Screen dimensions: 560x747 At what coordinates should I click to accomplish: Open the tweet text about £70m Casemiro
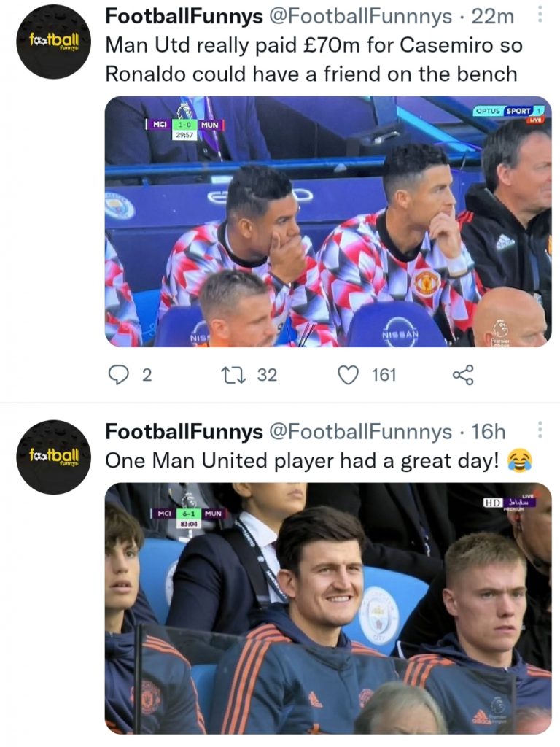click(312, 59)
